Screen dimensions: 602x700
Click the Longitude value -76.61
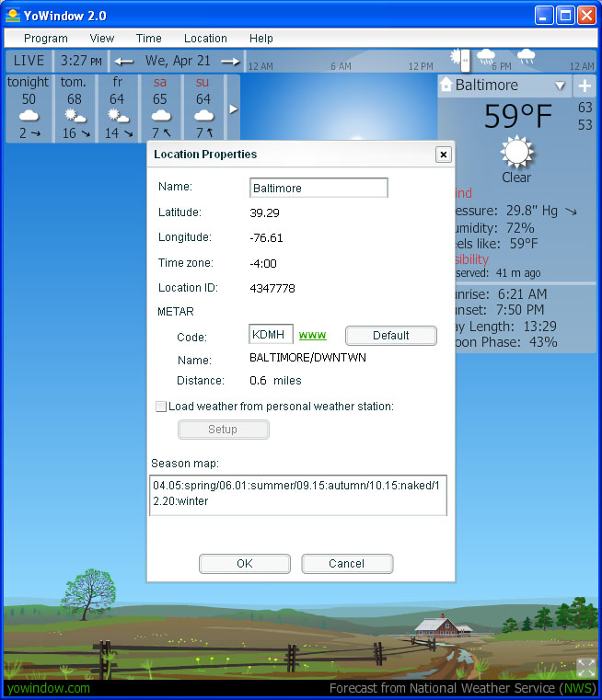pyautogui.click(x=266, y=238)
